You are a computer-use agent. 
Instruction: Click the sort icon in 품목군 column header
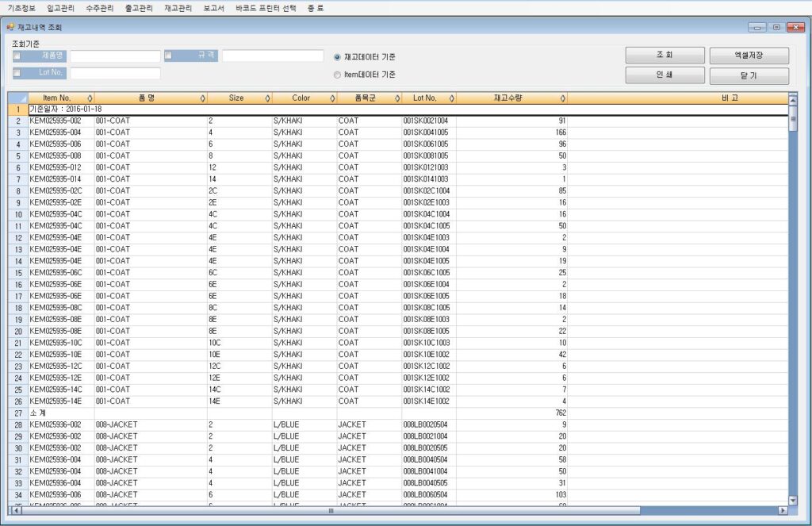[397, 98]
